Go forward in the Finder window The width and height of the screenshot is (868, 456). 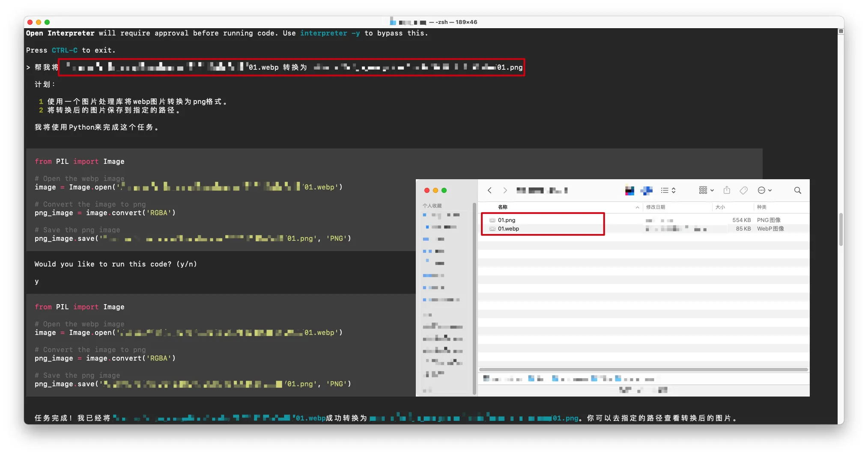505,190
